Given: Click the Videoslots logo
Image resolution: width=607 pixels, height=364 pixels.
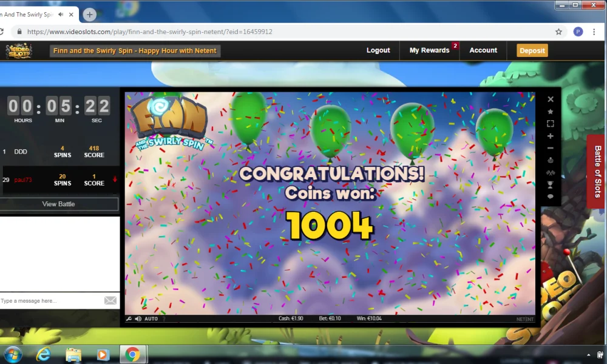Looking at the screenshot, I should click(x=19, y=51).
